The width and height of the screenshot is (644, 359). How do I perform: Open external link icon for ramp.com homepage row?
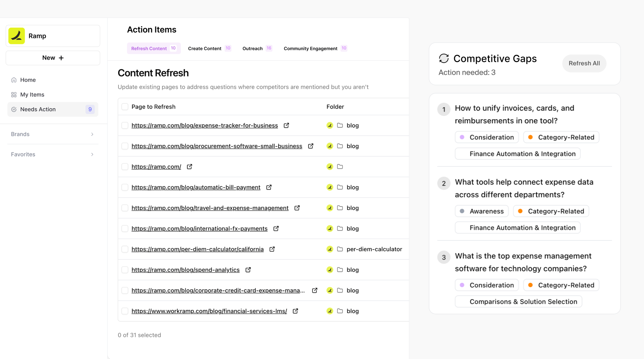pos(190,167)
